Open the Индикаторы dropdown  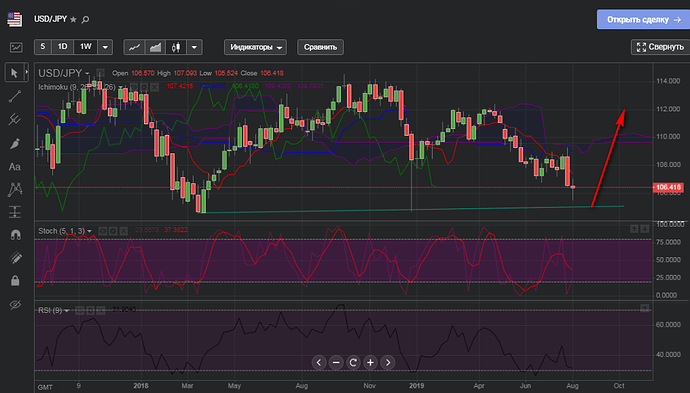(255, 47)
